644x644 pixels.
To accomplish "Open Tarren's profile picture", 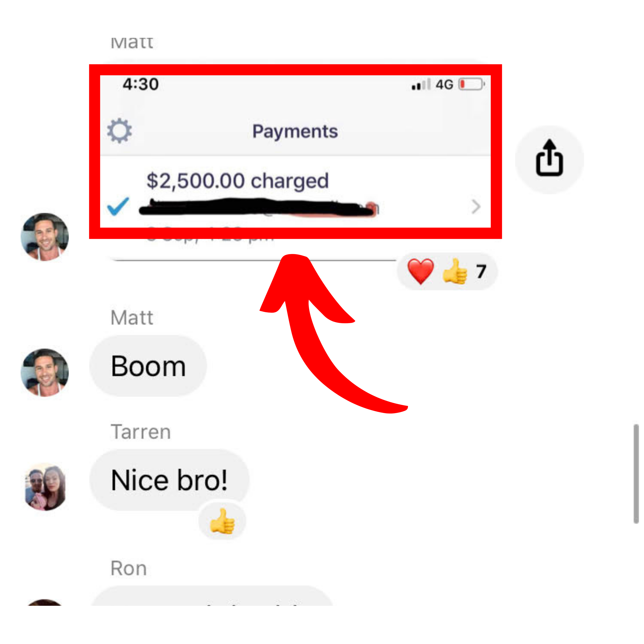I will pyautogui.click(x=45, y=487).
